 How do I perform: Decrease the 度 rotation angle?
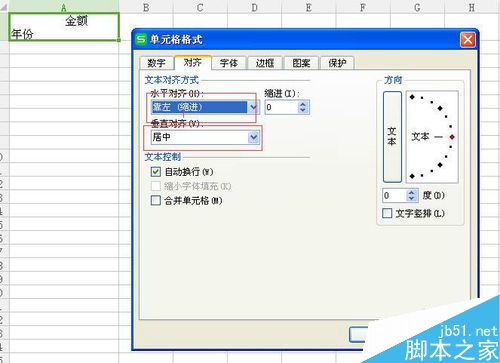pyautogui.click(x=412, y=198)
